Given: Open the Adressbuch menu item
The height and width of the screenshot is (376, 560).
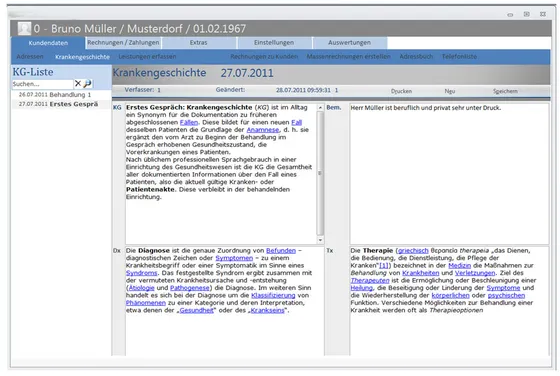Looking at the screenshot, I should click(x=416, y=56).
